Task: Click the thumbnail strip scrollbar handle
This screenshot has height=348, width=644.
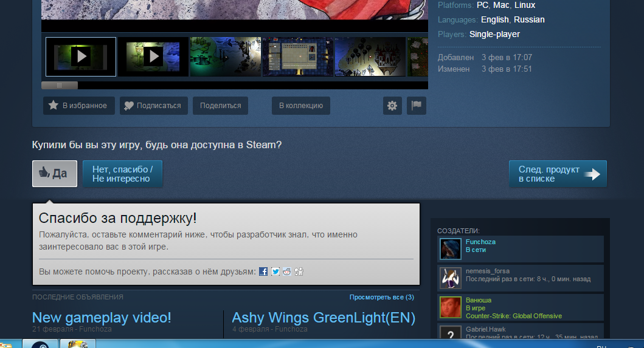Action: [60, 86]
